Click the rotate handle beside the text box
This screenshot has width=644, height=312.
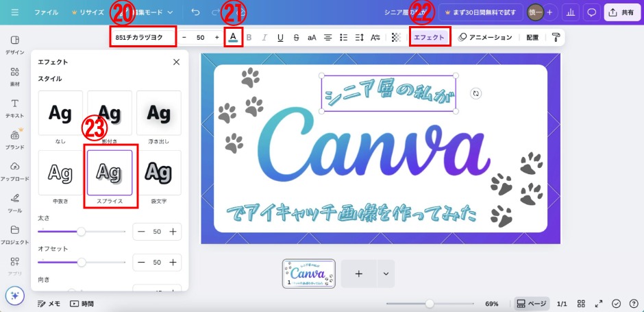[x=475, y=93]
